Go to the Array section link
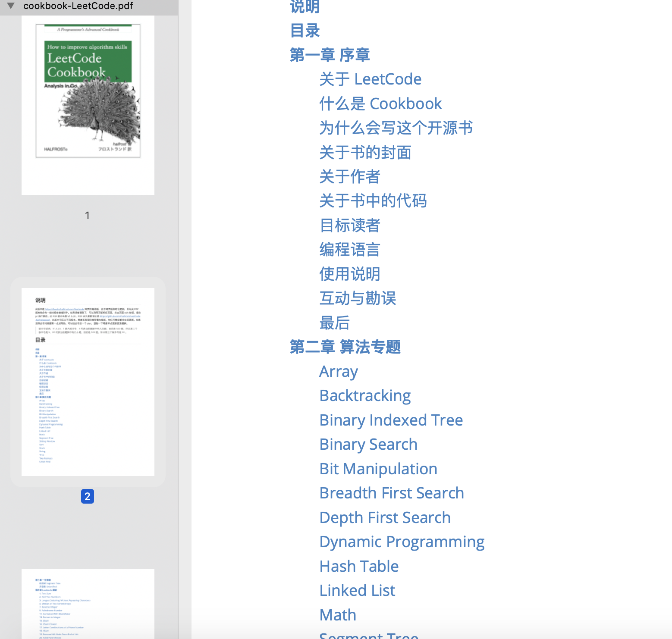Image resolution: width=672 pixels, height=639 pixels. pos(339,372)
